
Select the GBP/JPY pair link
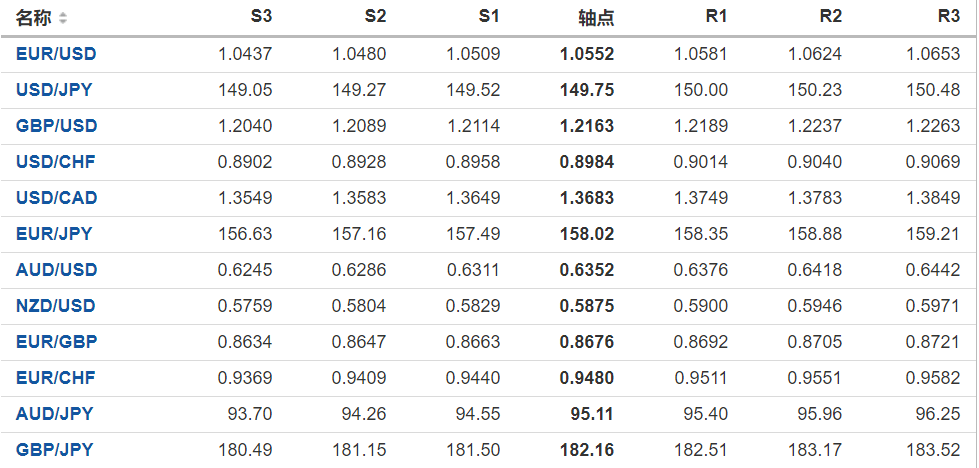coord(54,450)
